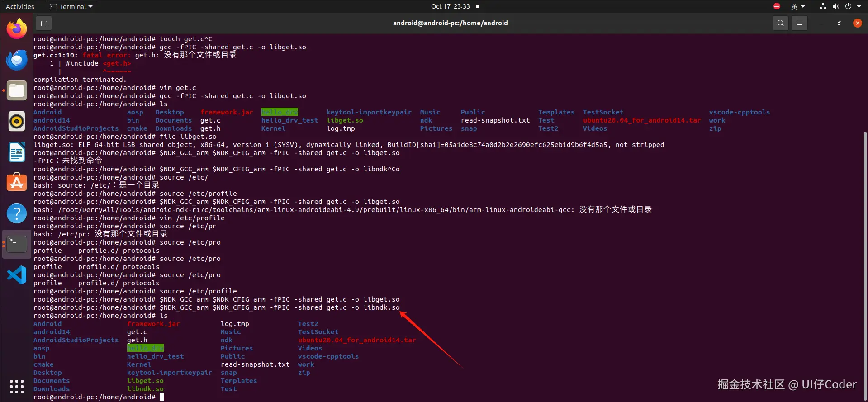Click the terminal search button

pyautogui.click(x=781, y=23)
